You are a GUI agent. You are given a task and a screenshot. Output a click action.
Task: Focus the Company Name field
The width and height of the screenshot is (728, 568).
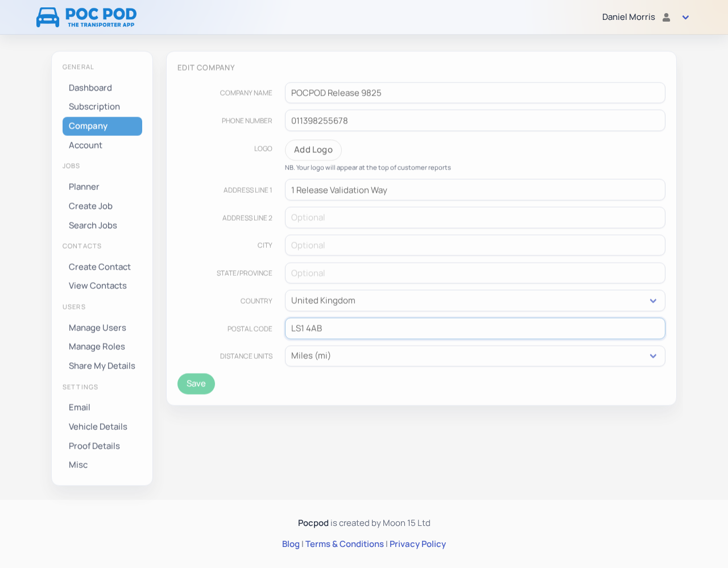coord(475,93)
